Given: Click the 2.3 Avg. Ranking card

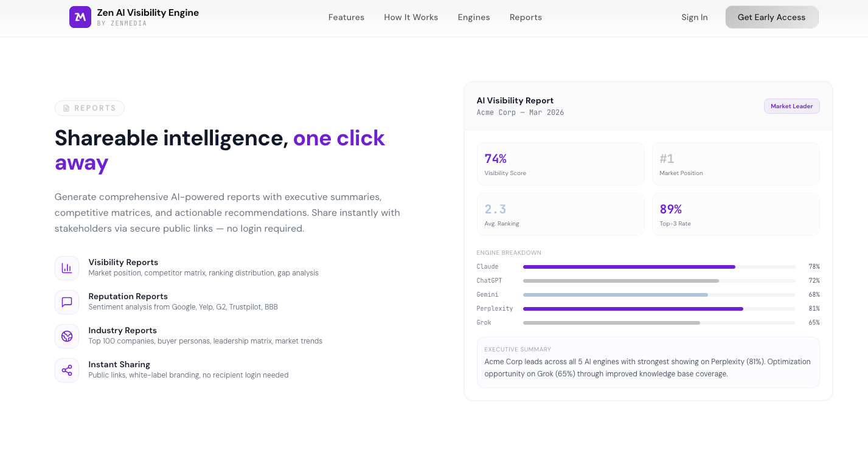Looking at the screenshot, I should [561, 215].
